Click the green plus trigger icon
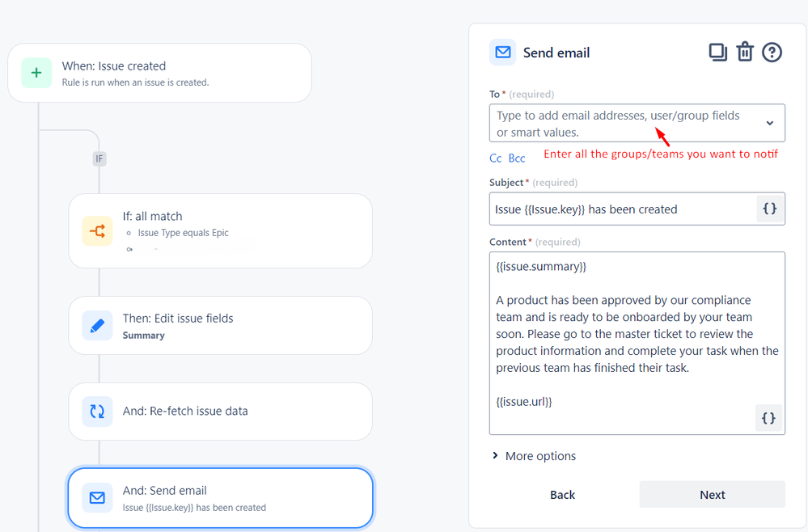The width and height of the screenshot is (808, 532). click(36, 73)
